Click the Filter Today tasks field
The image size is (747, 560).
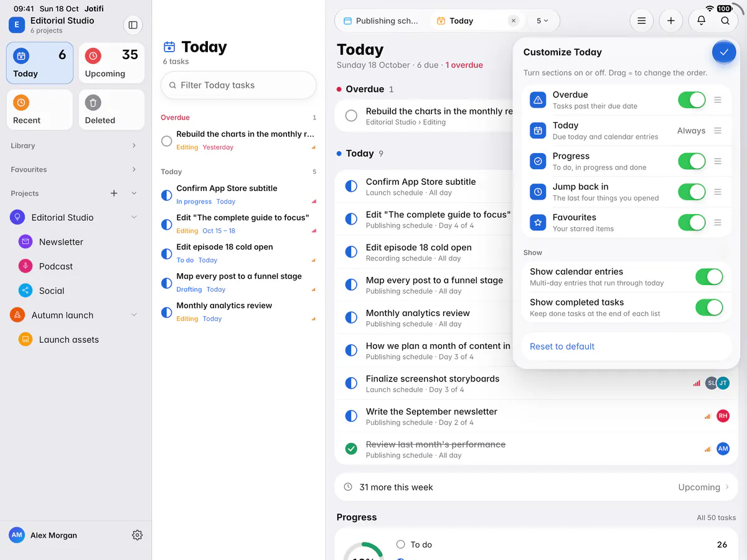click(238, 85)
